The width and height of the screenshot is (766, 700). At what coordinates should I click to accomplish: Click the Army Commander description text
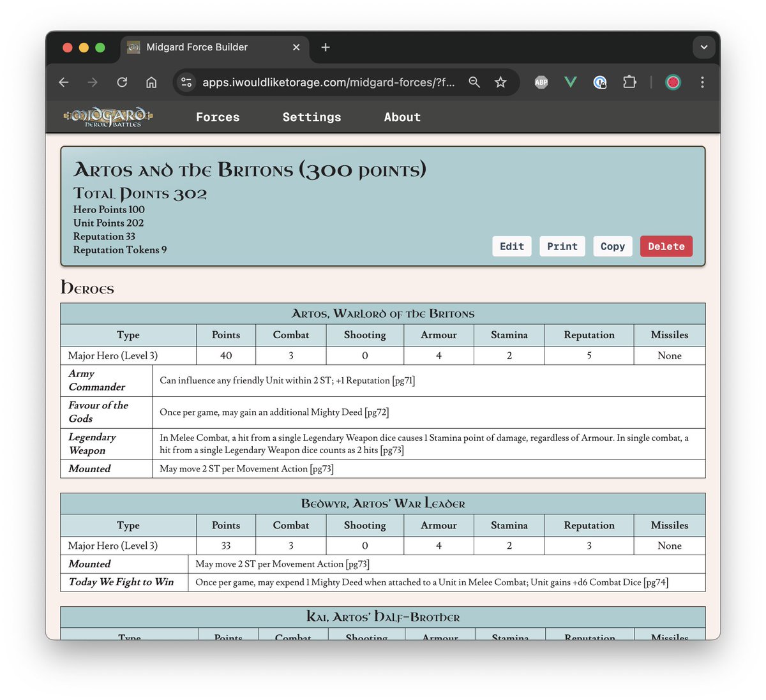point(287,380)
